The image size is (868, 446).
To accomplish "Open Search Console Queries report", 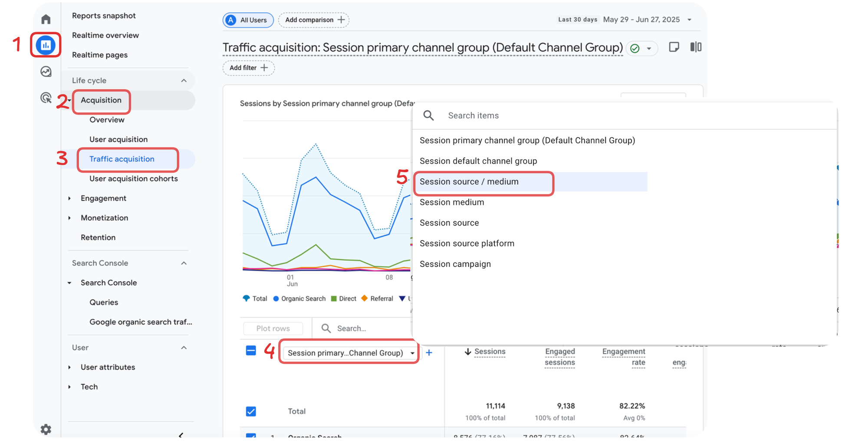I will [104, 302].
